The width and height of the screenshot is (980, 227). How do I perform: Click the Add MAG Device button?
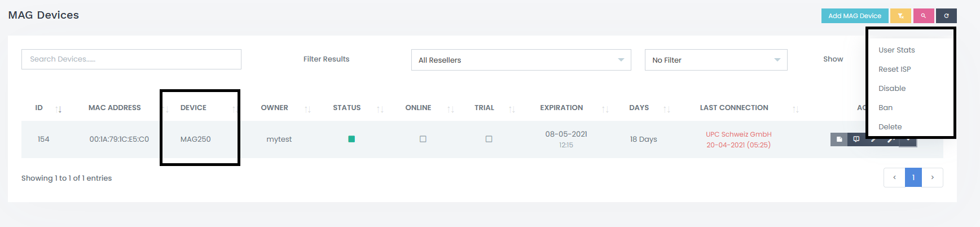[854, 16]
